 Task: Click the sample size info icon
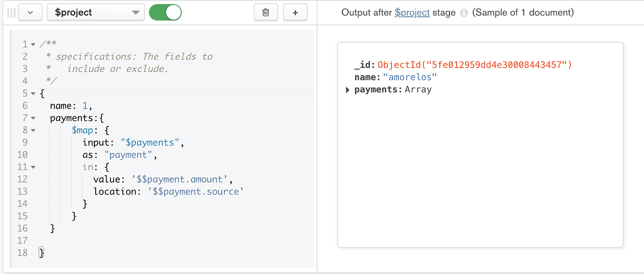(x=464, y=12)
